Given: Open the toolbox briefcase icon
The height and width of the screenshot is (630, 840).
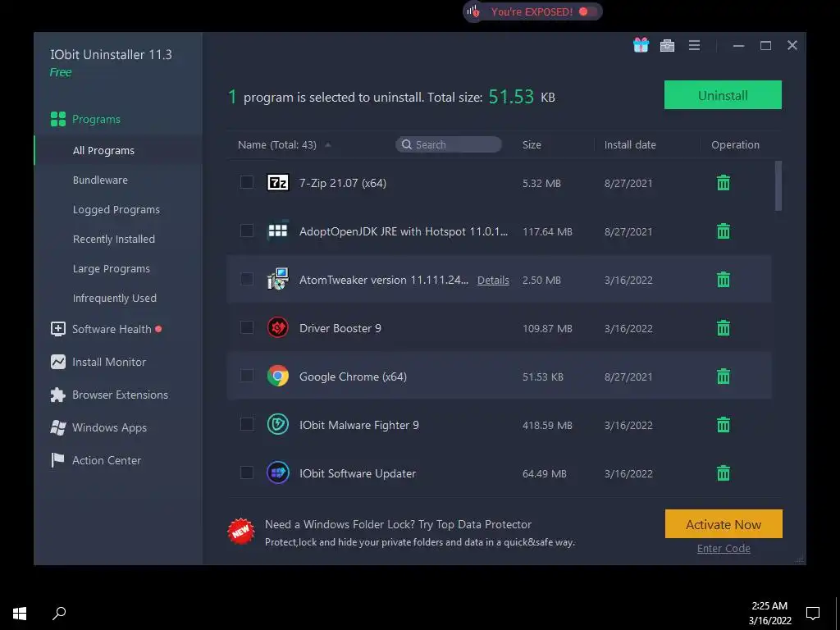Looking at the screenshot, I should (667, 46).
